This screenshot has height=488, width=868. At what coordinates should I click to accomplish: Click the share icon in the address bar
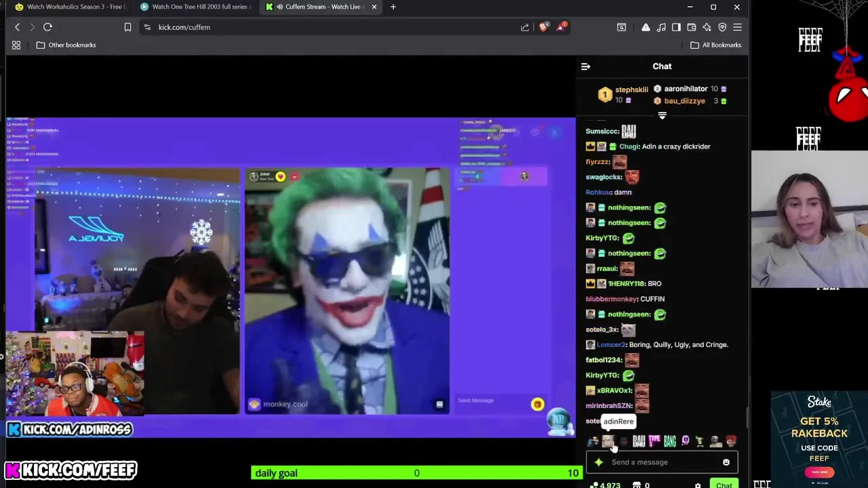point(525,27)
